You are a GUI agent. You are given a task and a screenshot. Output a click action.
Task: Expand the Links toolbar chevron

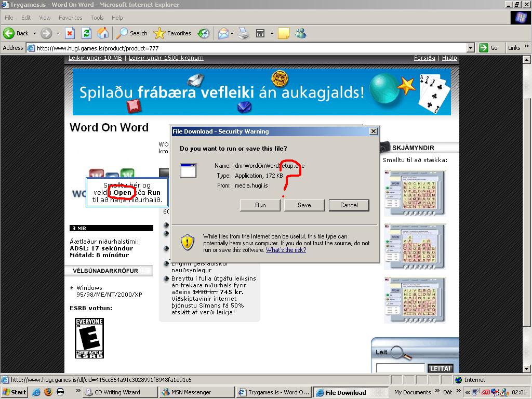(x=527, y=46)
